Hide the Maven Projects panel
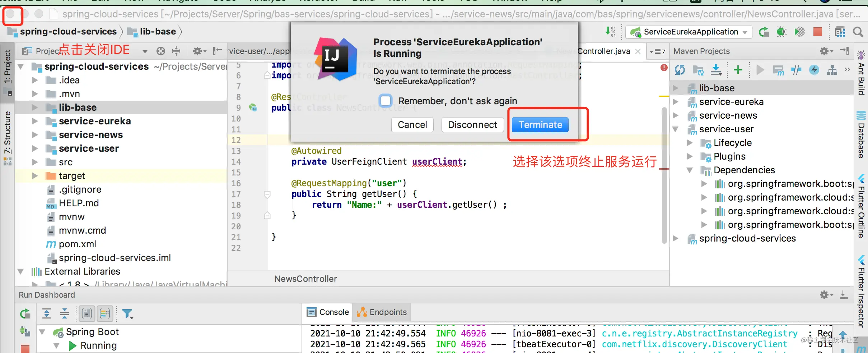This screenshot has width=868, height=353. (845, 51)
